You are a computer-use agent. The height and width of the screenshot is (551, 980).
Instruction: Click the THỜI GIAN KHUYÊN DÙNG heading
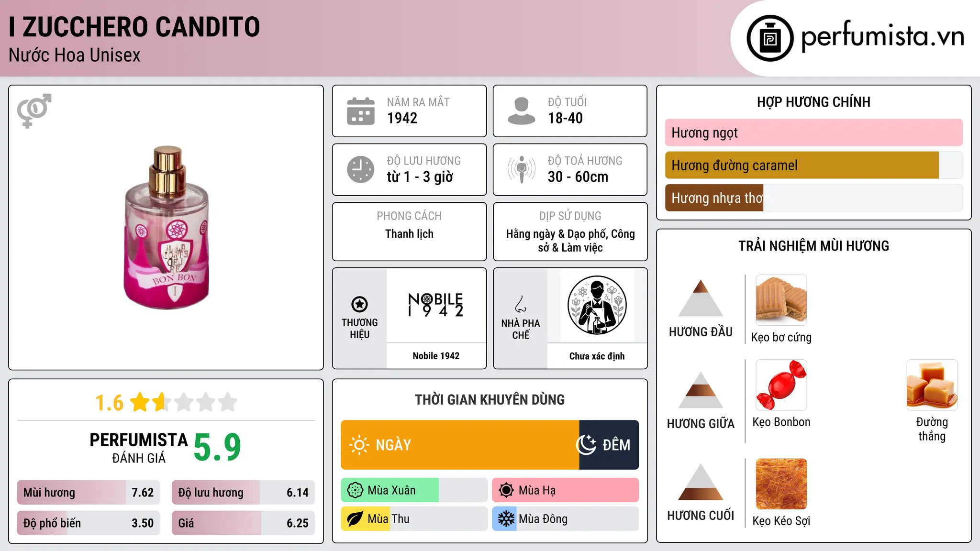point(490,399)
